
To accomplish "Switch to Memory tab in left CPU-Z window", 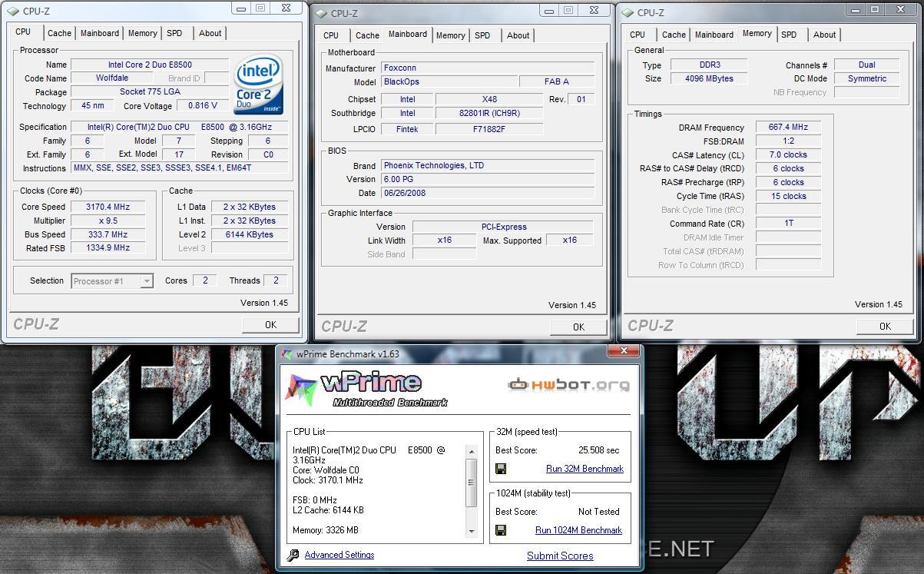I will coord(143,33).
